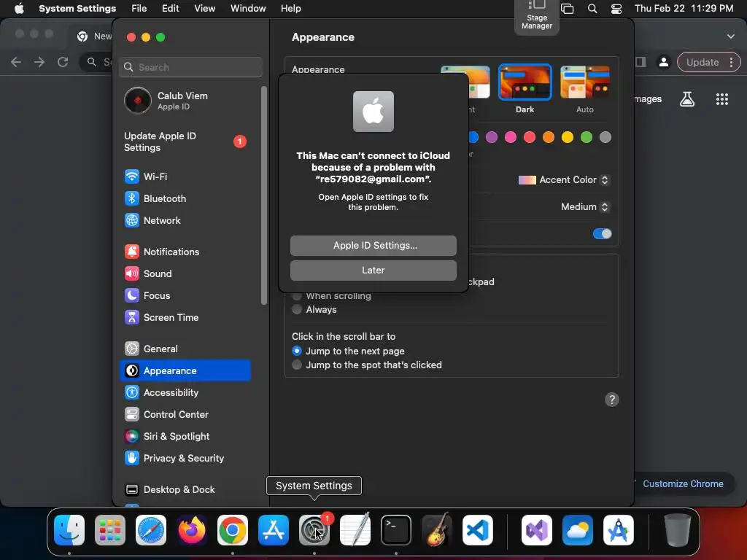Choose the purple accent color
Screen dimensions: 747x560
pyautogui.click(x=492, y=138)
